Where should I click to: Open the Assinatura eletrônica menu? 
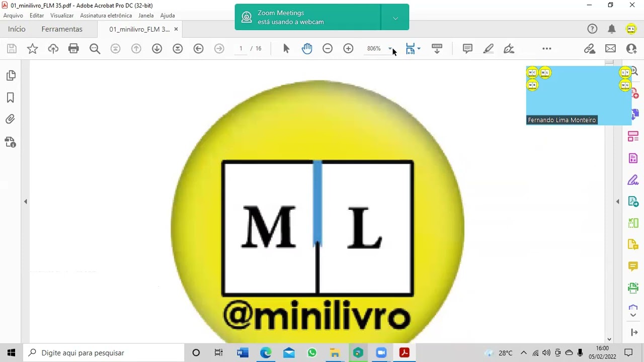point(106,16)
